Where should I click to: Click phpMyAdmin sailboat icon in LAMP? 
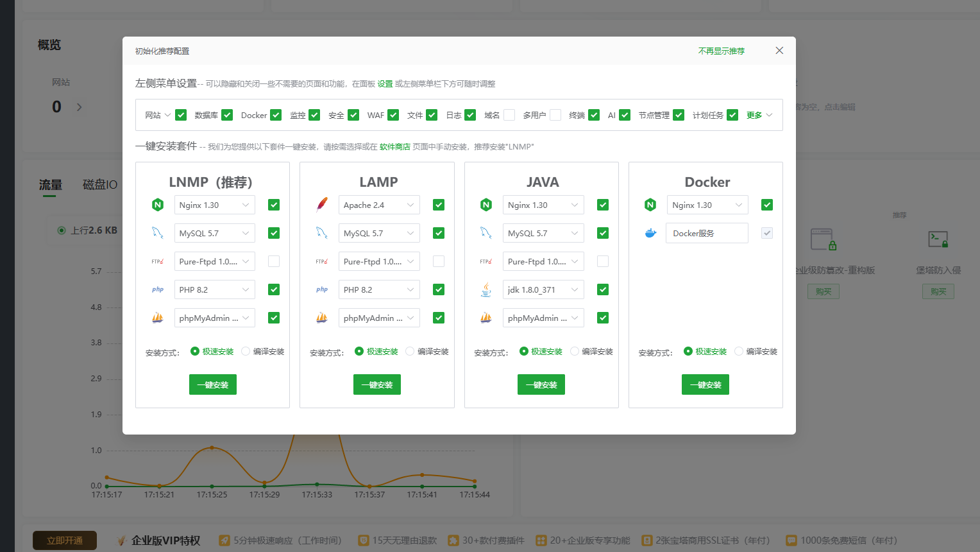322,318
